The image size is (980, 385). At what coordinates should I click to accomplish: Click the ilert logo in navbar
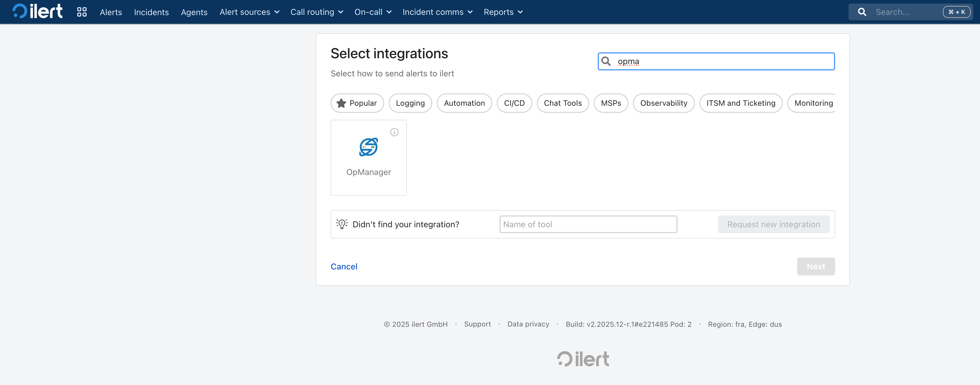coord(37,11)
